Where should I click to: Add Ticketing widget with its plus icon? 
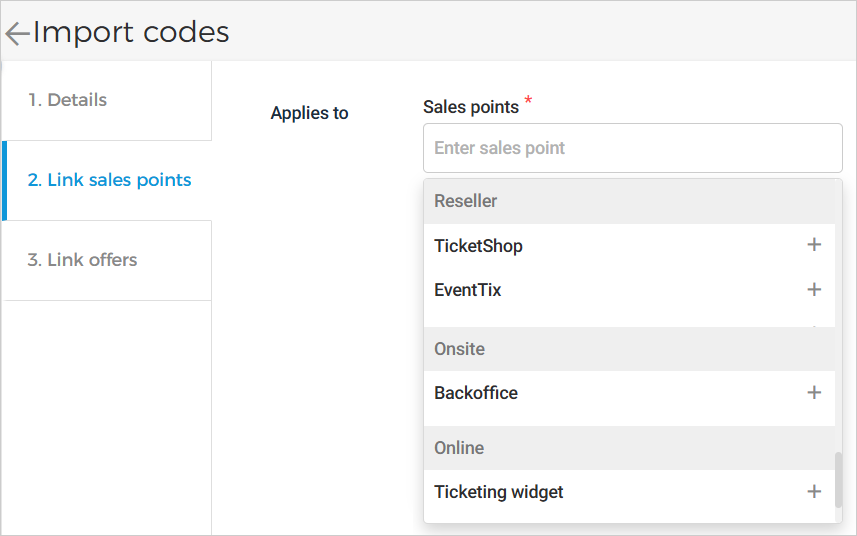tap(814, 492)
